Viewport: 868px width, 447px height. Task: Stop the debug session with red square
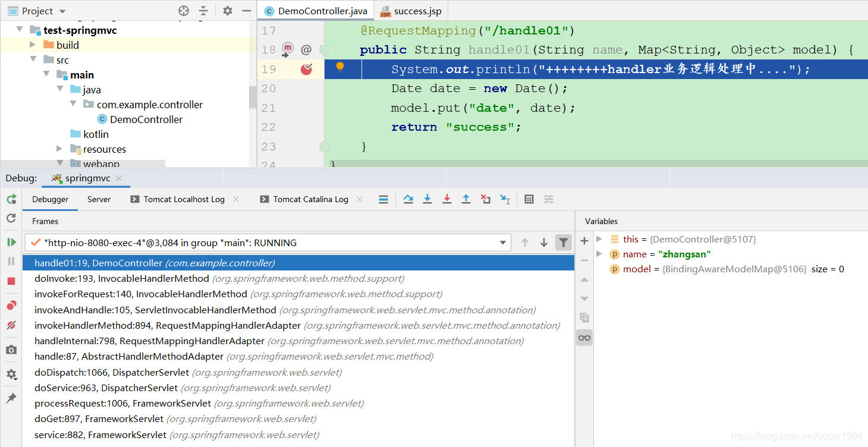pos(11,281)
